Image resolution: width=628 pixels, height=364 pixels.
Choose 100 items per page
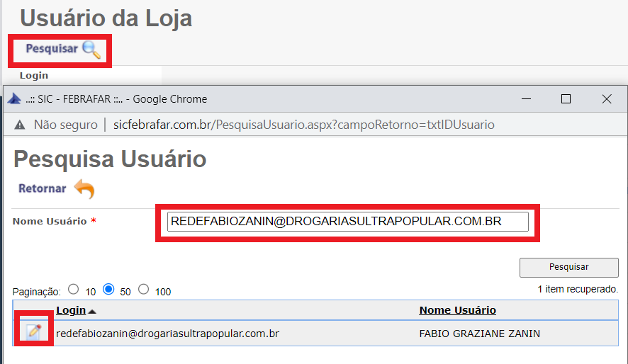click(x=144, y=290)
